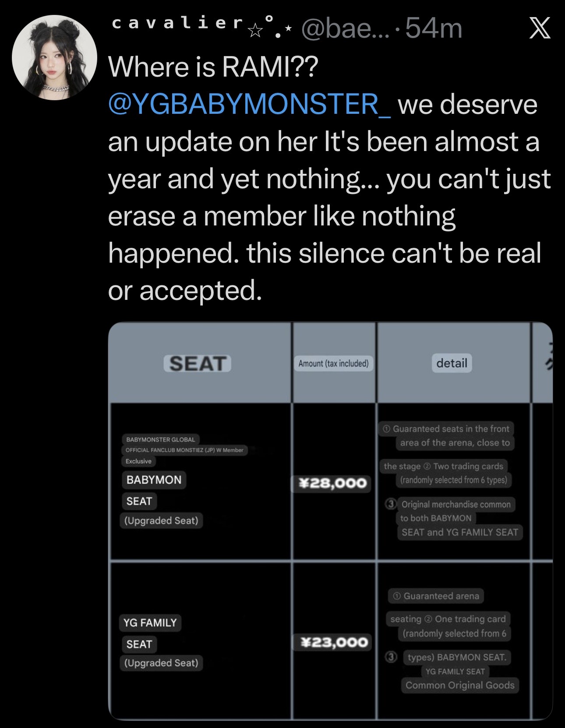
Task: Click the circled 3 icon in BABYMON details
Action: [x=391, y=503]
